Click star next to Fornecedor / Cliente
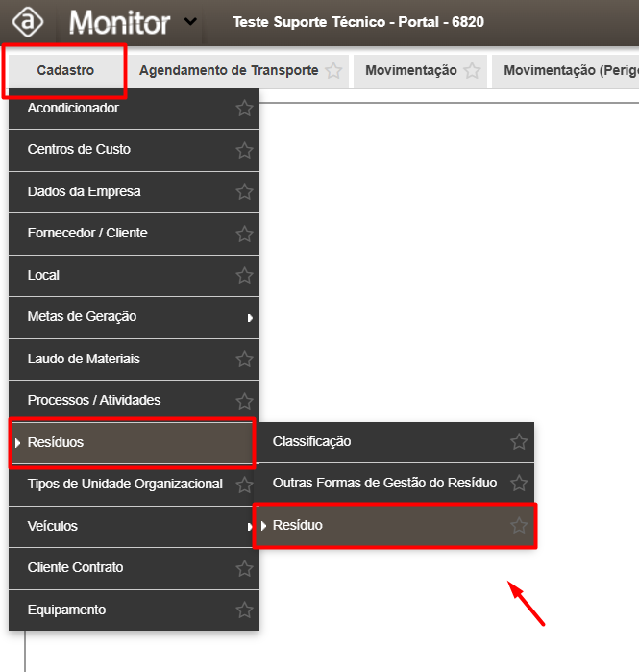Viewport: 639px width, 672px height. pyautogui.click(x=244, y=234)
